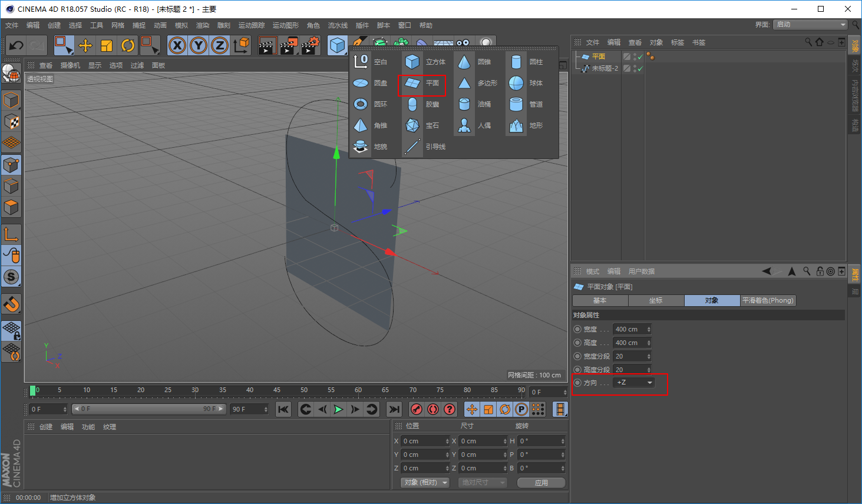This screenshot has height=504, width=862.
Task: Click the coordinate system icon
Action: [x=241, y=45]
